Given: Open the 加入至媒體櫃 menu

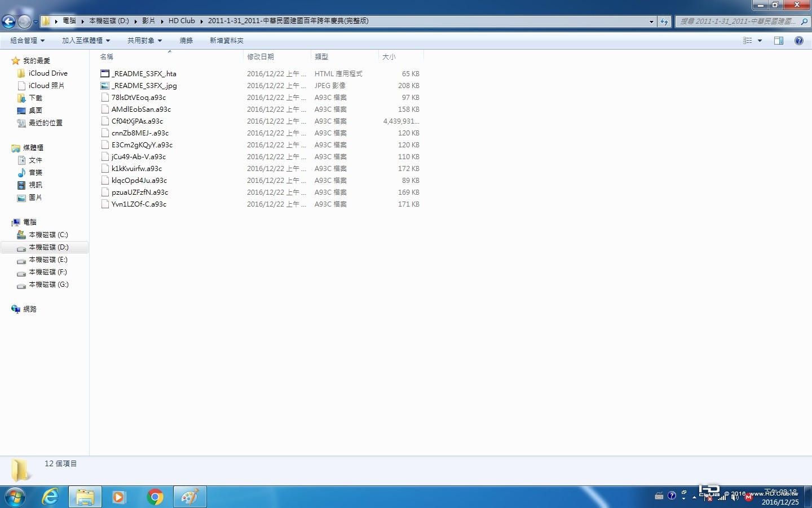Looking at the screenshot, I should pos(86,41).
